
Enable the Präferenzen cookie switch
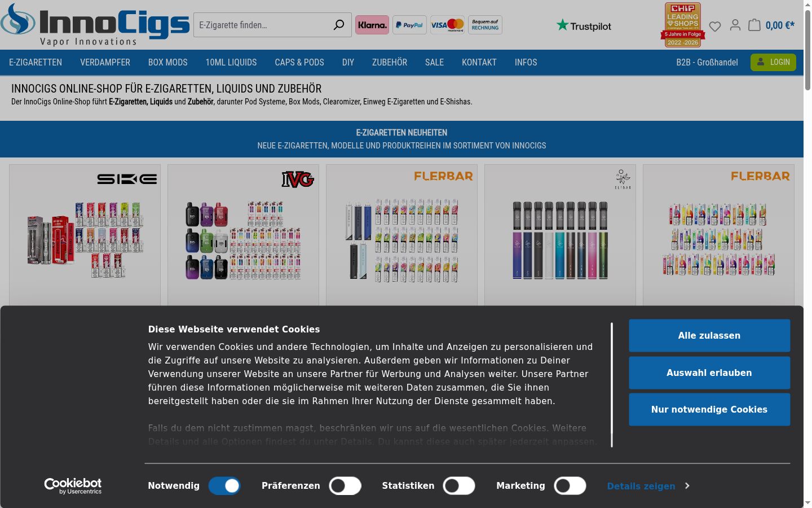point(345,486)
